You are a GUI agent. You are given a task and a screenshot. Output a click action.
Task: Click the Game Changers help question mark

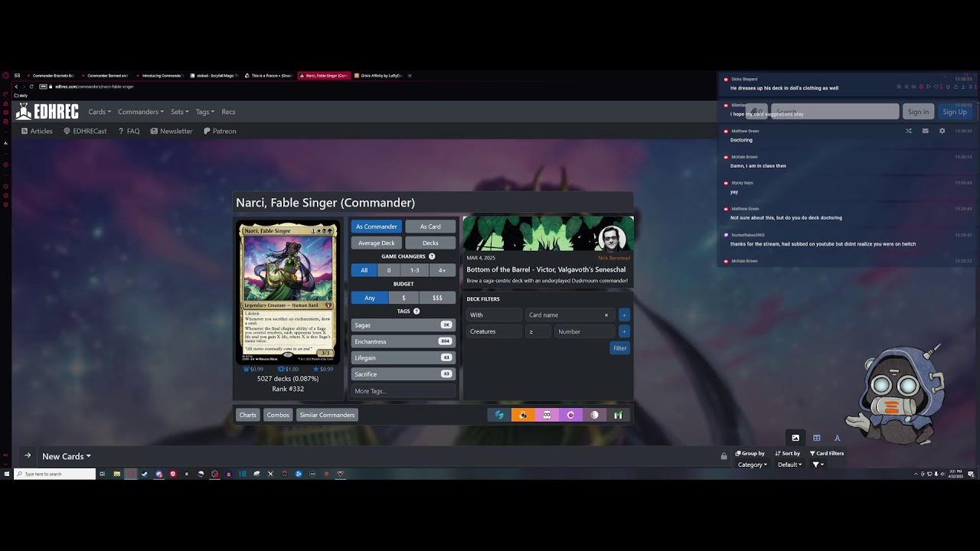point(432,256)
